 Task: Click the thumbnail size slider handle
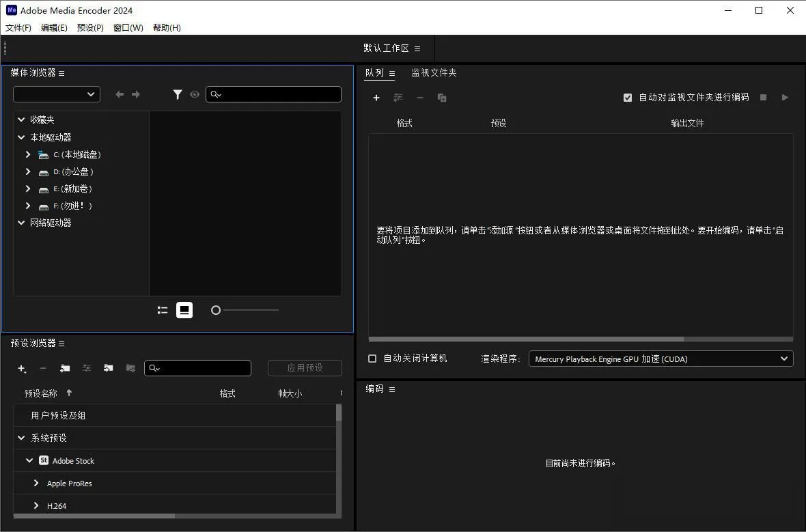[x=216, y=310]
